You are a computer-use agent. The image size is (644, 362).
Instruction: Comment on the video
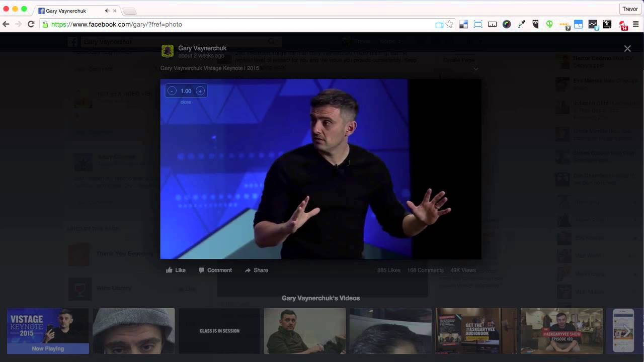(x=215, y=270)
